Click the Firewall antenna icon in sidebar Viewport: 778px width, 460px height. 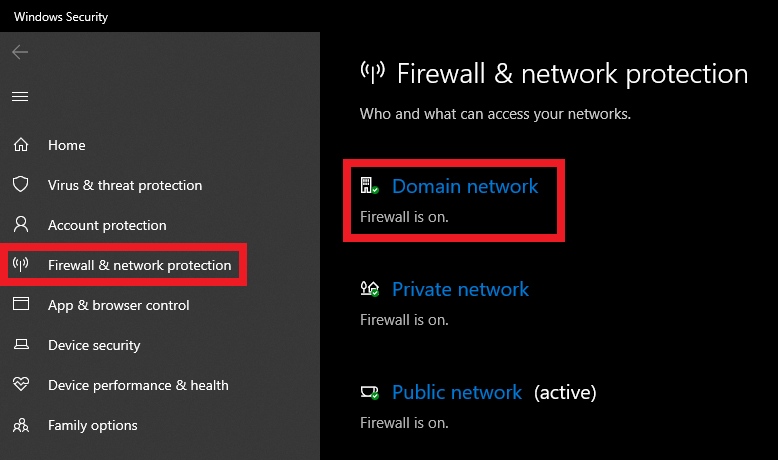click(x=20, y=265)
